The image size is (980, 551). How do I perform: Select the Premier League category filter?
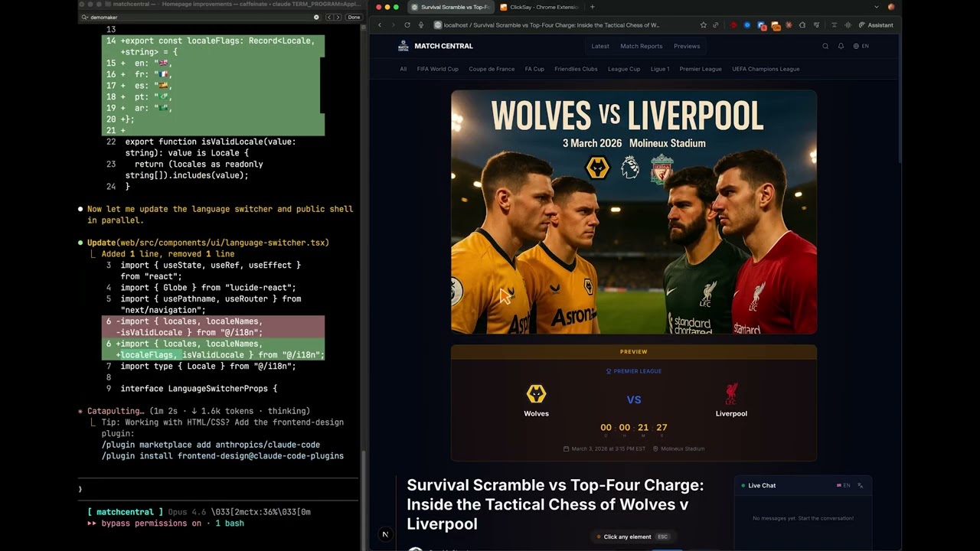coord(701,69)
